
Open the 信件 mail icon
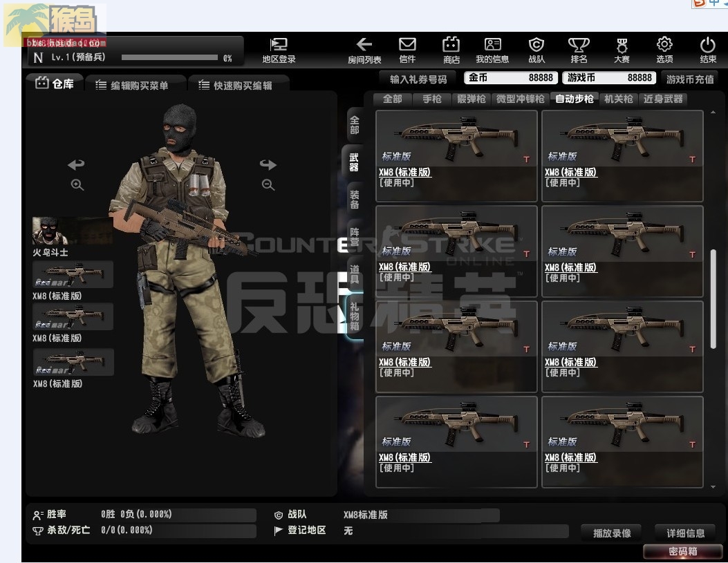407,50
